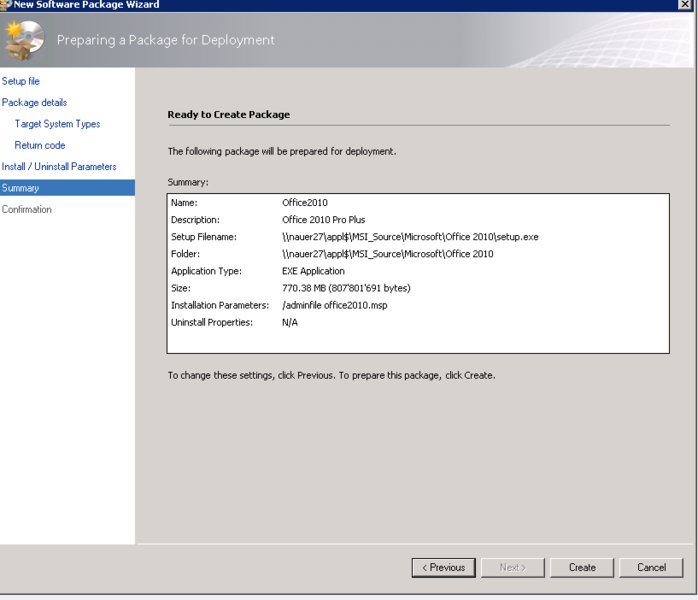Click the disabled Next button
The image size is (698, 600).
click(x=513, y=568)
